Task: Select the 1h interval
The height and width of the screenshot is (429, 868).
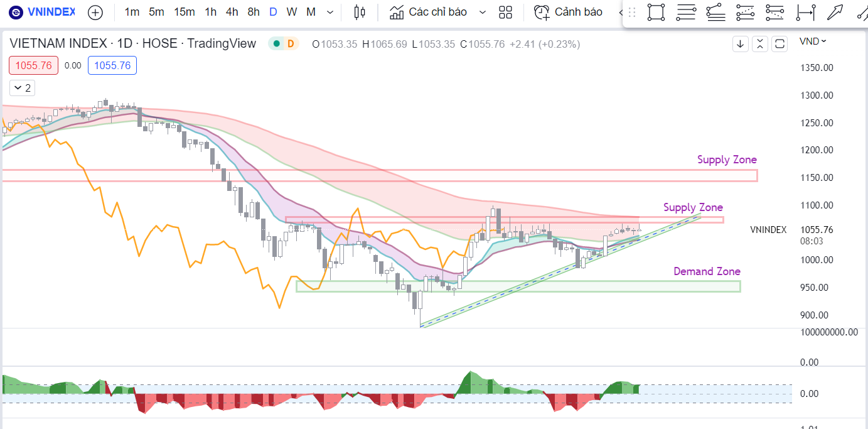Action: (211, 12)
